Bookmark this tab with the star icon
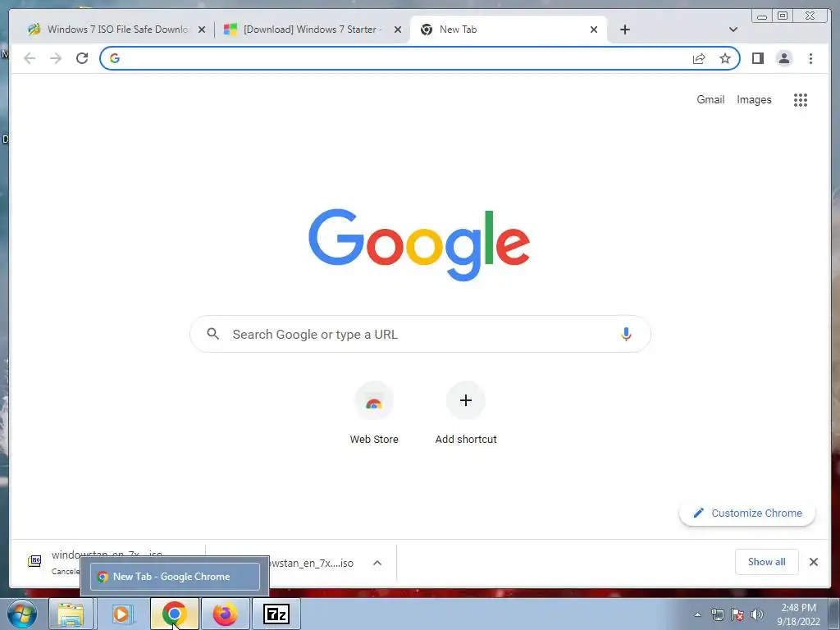 tap(725, 58)
